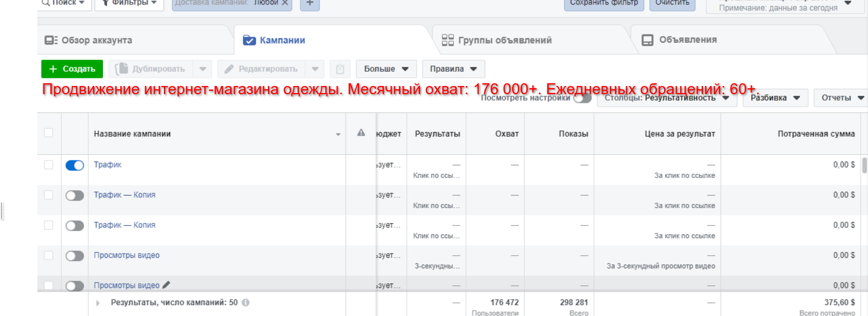The width and height of the screenshot is (868, 316).
Task: Open the Больше dropdown menu
Action: [x=387, y=69]
